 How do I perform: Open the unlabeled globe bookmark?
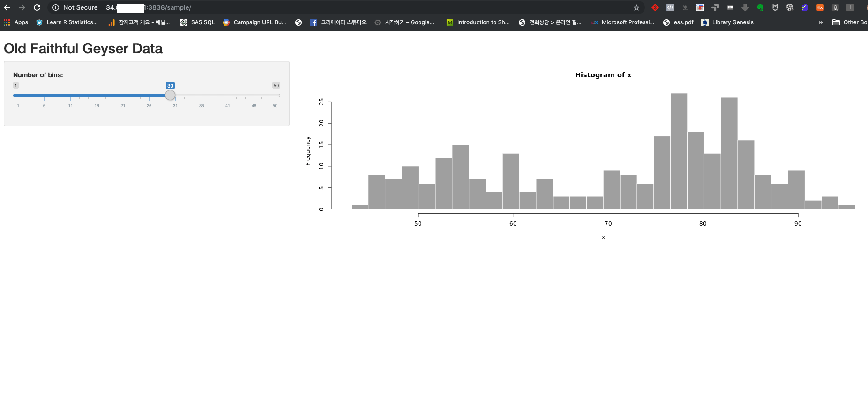point(299,22)
